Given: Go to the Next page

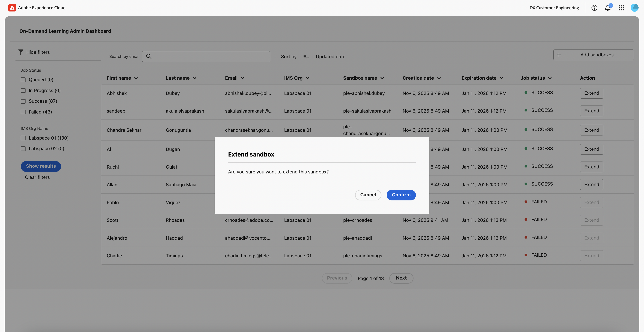Looking at the screenshot, I should click(x=401, y=278).
